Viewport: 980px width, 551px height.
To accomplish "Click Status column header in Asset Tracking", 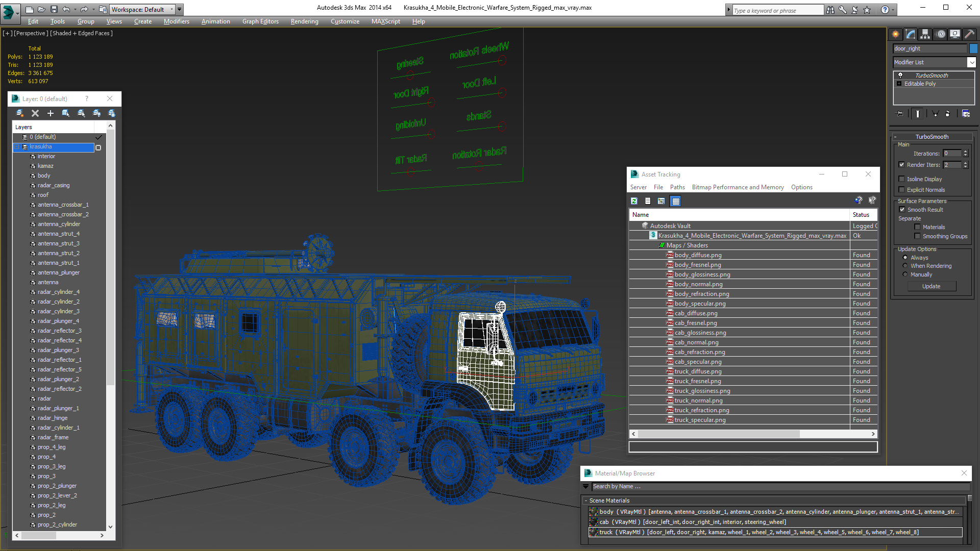I will tap(864, 215).
